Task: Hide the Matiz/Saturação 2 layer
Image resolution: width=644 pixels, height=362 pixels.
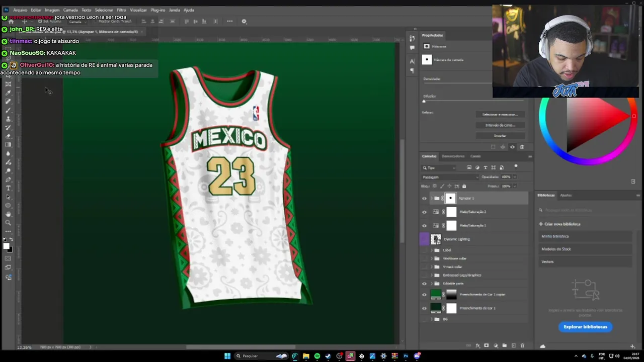Action: [424, 212]
